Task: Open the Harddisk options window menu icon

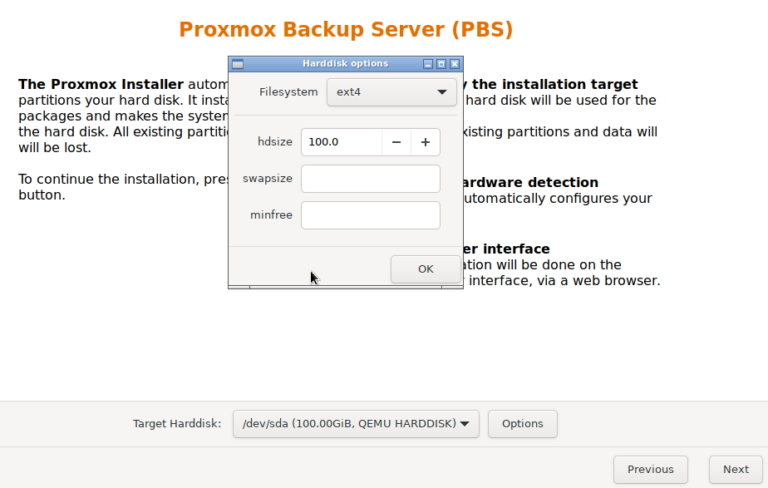Action: [x=238, y=64]
